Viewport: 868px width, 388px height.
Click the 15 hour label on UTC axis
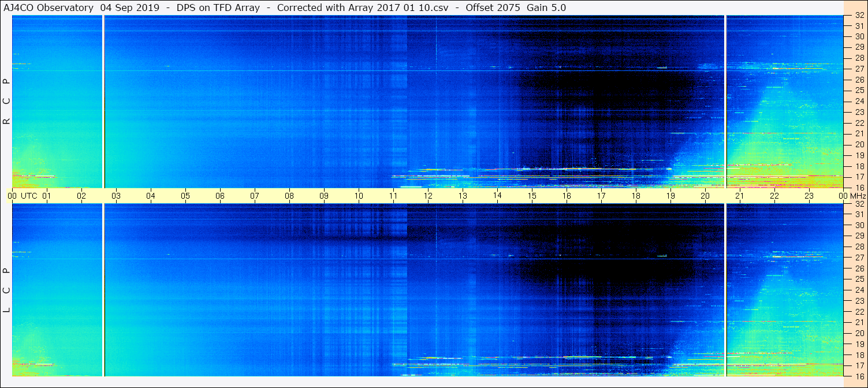coord(532,196)
